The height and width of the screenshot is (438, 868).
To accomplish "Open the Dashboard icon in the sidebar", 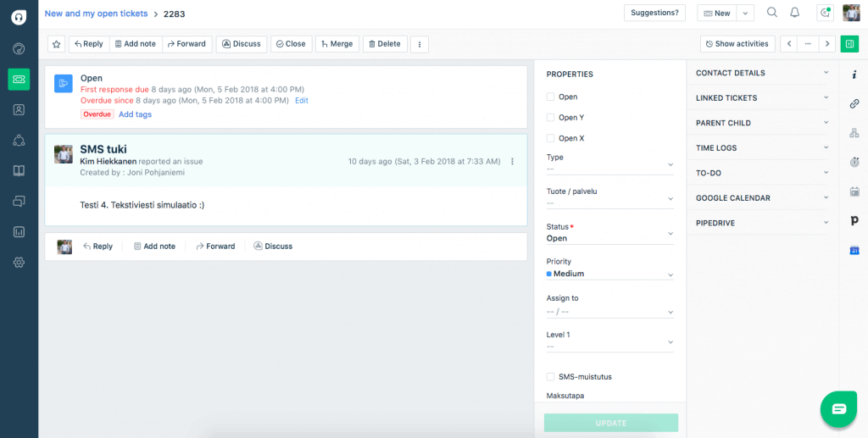I will click(19, 48).
